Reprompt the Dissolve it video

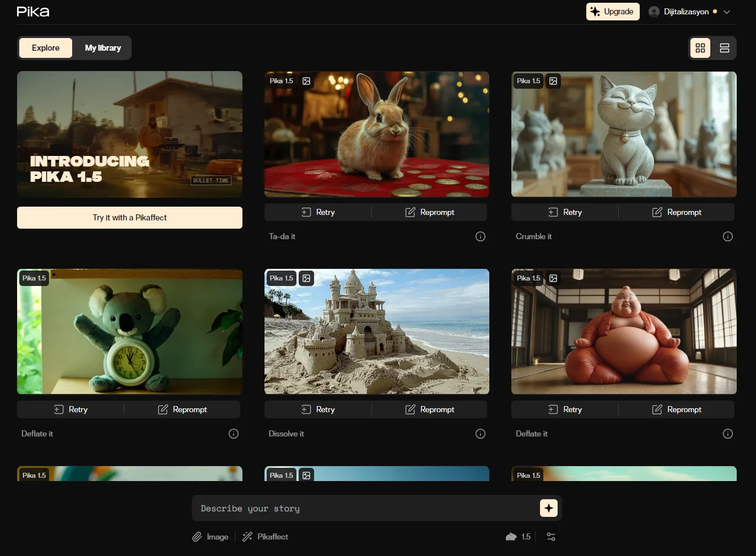[x=430, y=409]
